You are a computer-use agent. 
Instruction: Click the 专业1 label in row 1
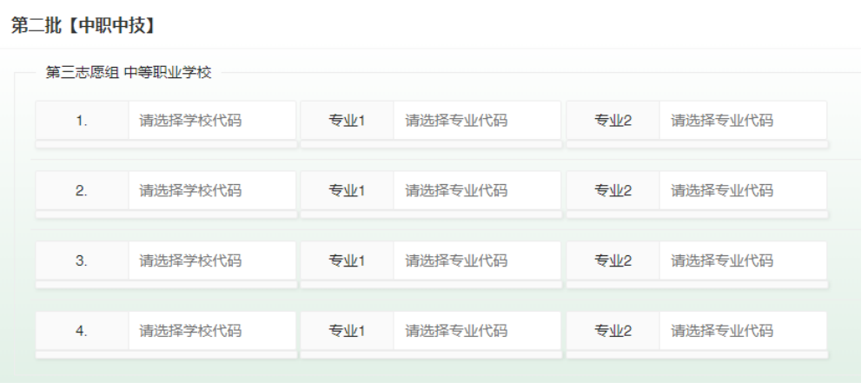click(x=347, y=121)
